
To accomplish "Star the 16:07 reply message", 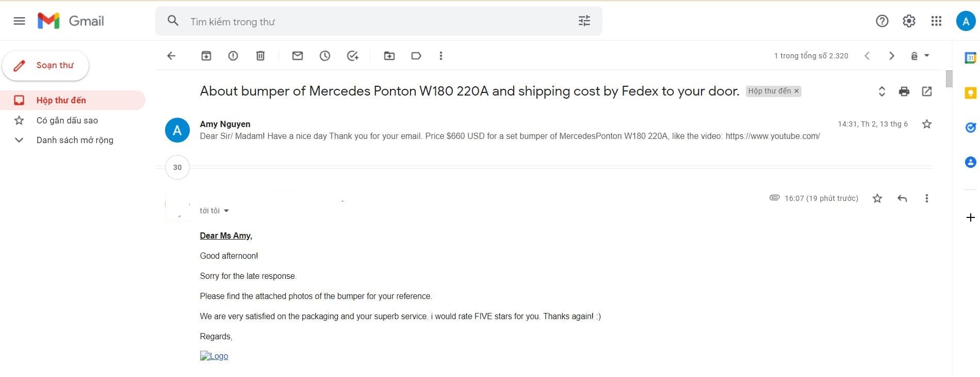I will [x=877, y=198].
